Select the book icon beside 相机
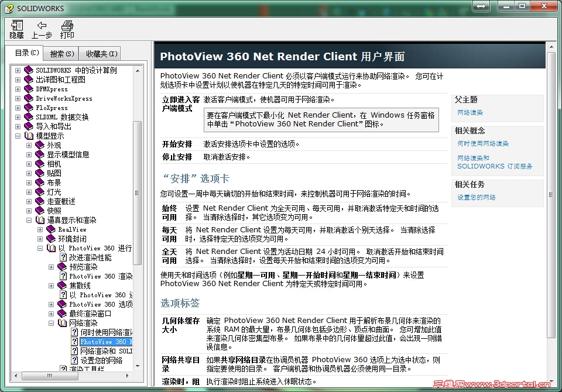The height and width of the screenshot is (392, 562). (40, 163)
